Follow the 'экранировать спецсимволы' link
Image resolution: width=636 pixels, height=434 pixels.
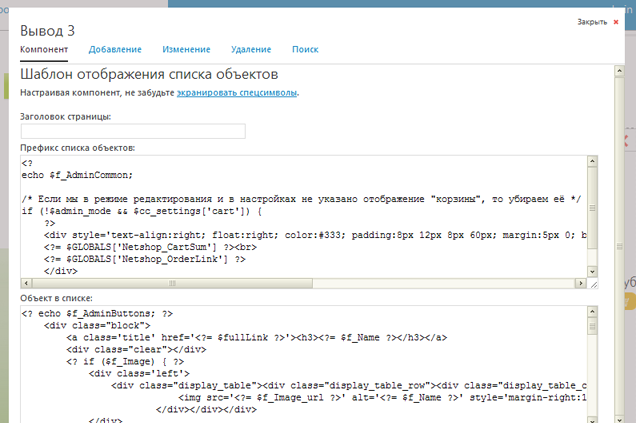[x=237, y=93]
